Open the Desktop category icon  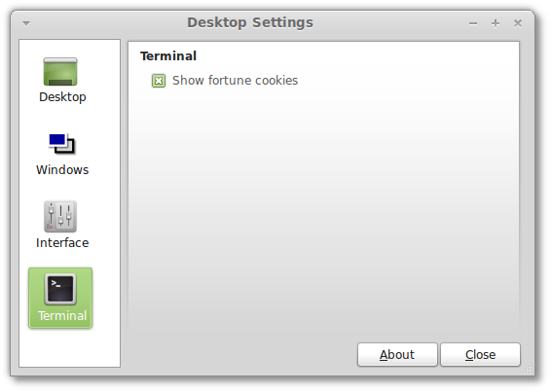(x=60, y=72)
